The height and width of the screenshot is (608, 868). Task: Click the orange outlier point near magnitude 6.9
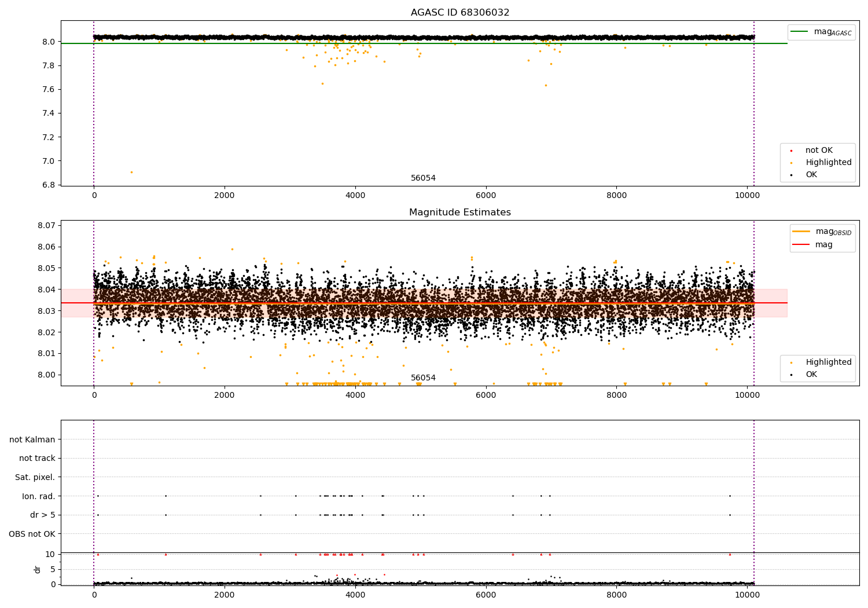click(131, 172)
